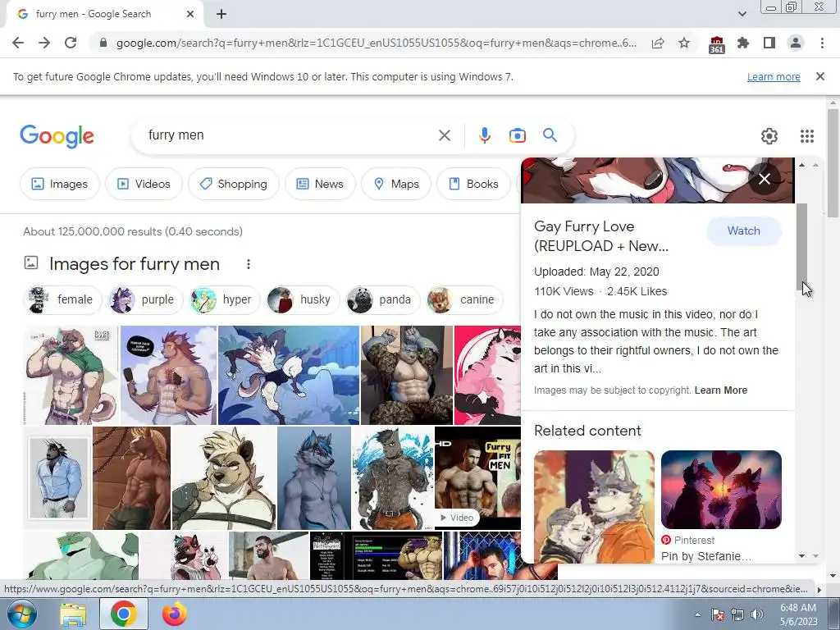The width and height of the screenshot is (840, 630).
Task: Close the image preview side panel
Action: click(x=765, y=178)
